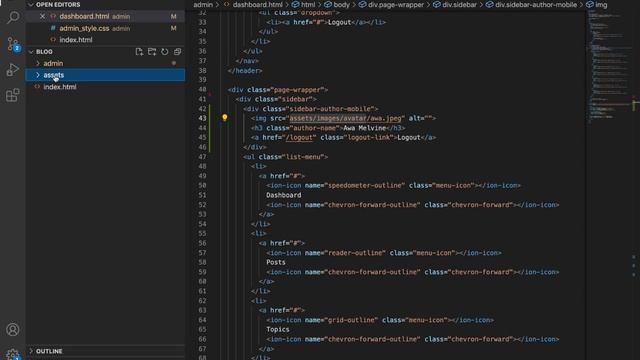Click the div.sidebar breadcrumb
Image resolution: width=640 pixels, height=360 pixels.
point(460,5)
